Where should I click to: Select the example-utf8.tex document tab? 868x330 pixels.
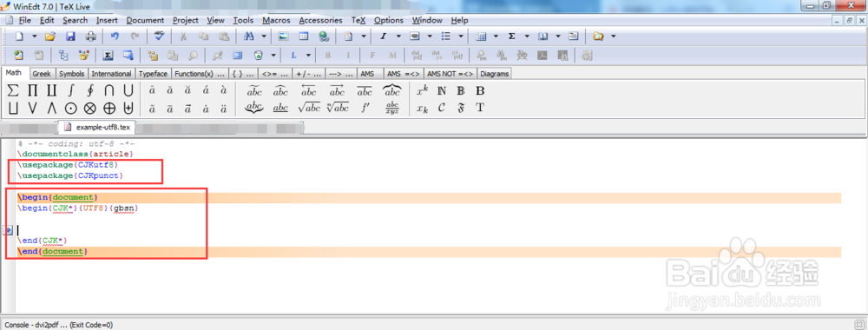[x=98, y=127]
